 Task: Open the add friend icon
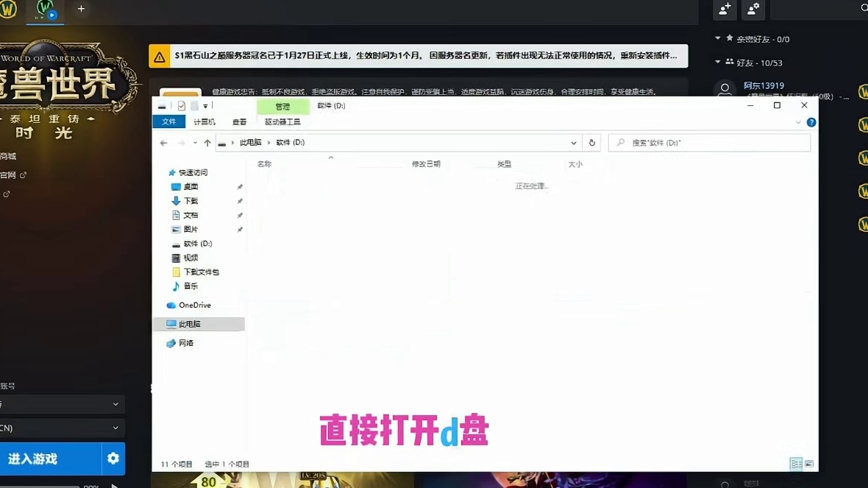724,10
